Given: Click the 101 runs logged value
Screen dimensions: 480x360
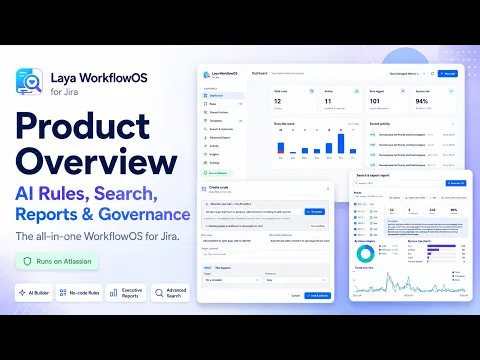Looking at the screenshot, I should click(x=375, y=101).
